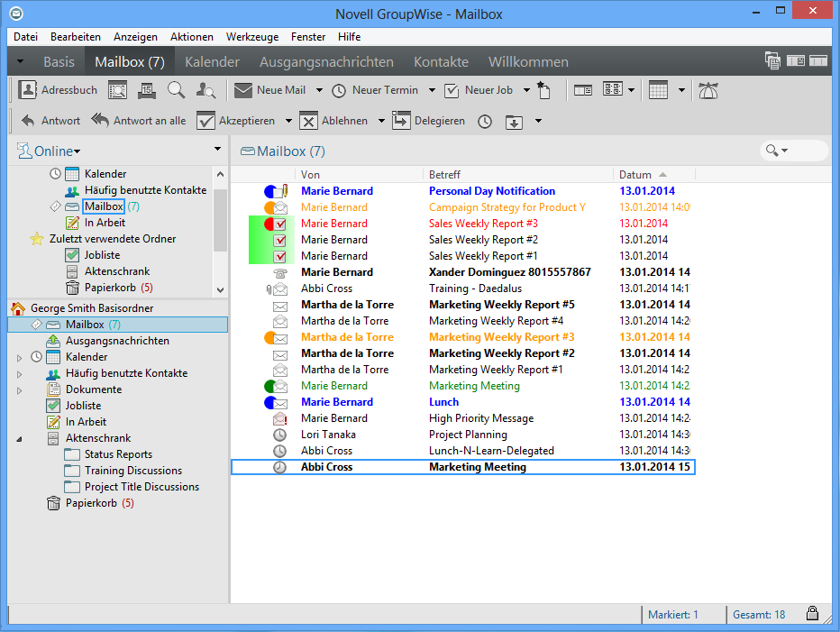The height and width of the screenshot is (632, 840).
Task: Toggle checkbox of Sales Weekly Report #3
Action: pos(279,224)
